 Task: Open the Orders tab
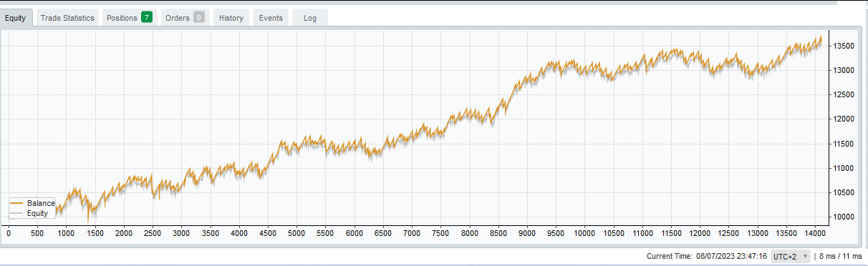pyautogui.click(x=185, y=18)
